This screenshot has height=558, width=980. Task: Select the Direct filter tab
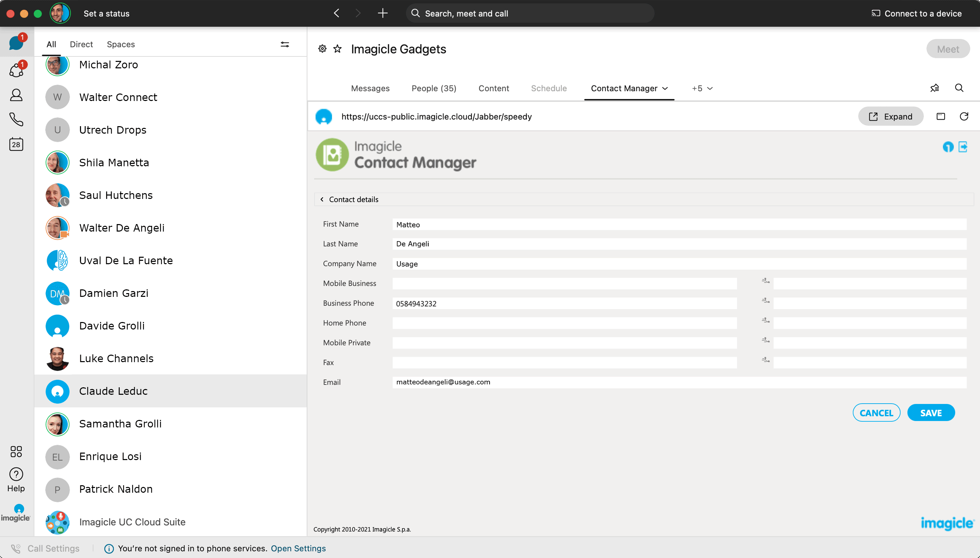click(81, 45)
